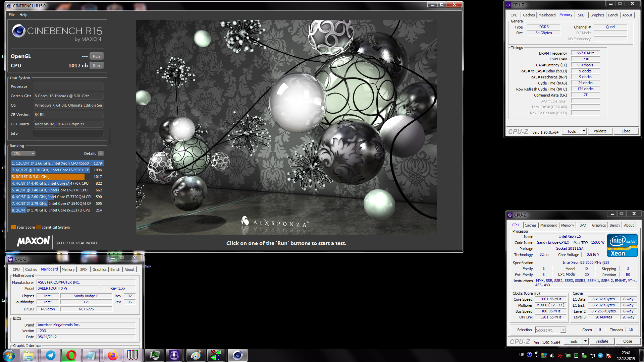Click the red cluster tray icon
Image resolution: width=644 pixels, height=362 pixels.
coord(560,356)
